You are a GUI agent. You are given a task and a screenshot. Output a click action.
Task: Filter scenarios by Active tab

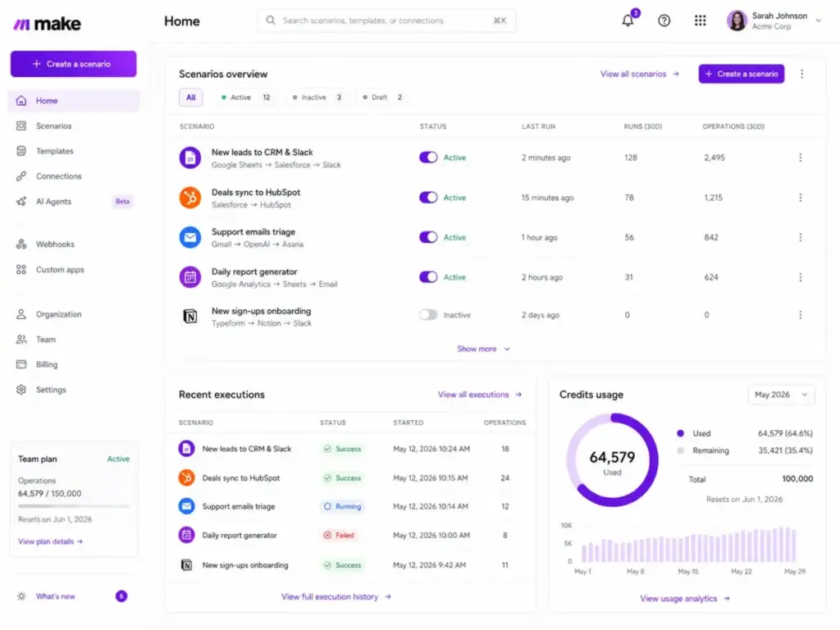(x=246, y=98)
